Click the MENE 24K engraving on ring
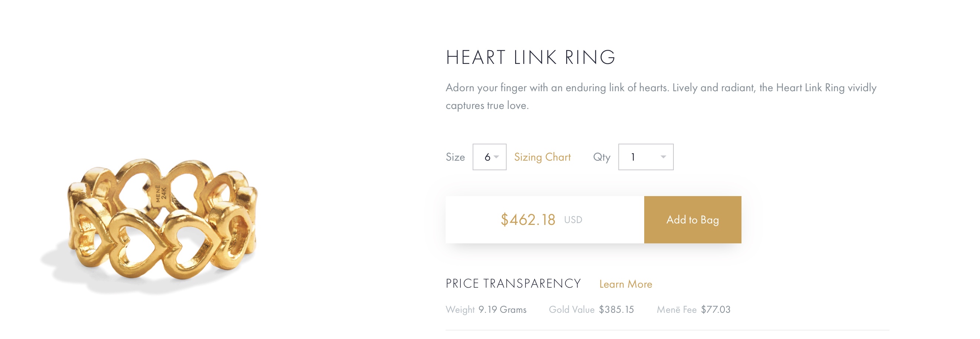Image resolution: width=980 pixels, height=339 pixels. coord(161,194)
